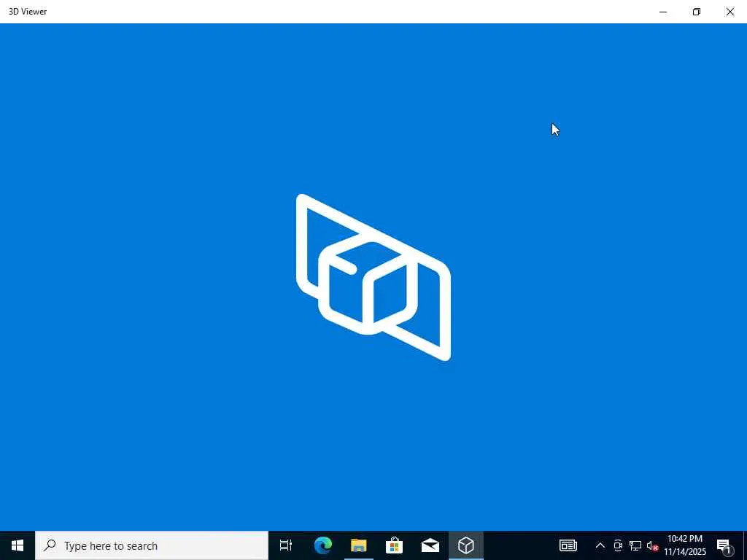Launch Microsoft Edge from taskbar
747x560 pixels.
(x=323, y=545)
